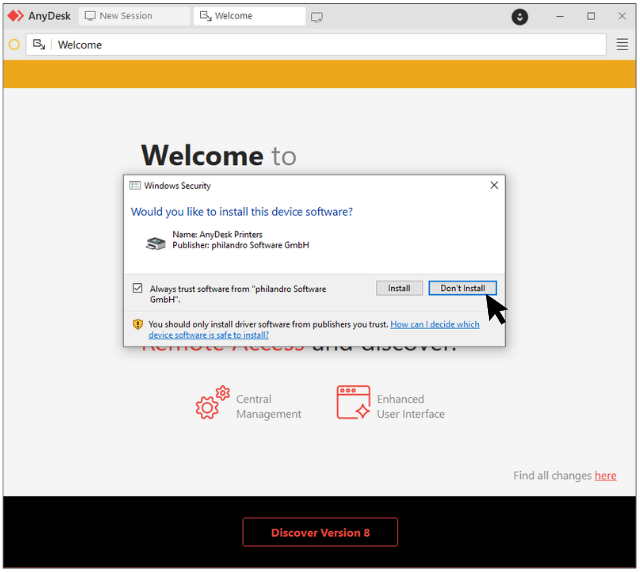Toggle Always trust software from philandro checkbox
Screen dimensions: 640x572
[x=138, y=288]
